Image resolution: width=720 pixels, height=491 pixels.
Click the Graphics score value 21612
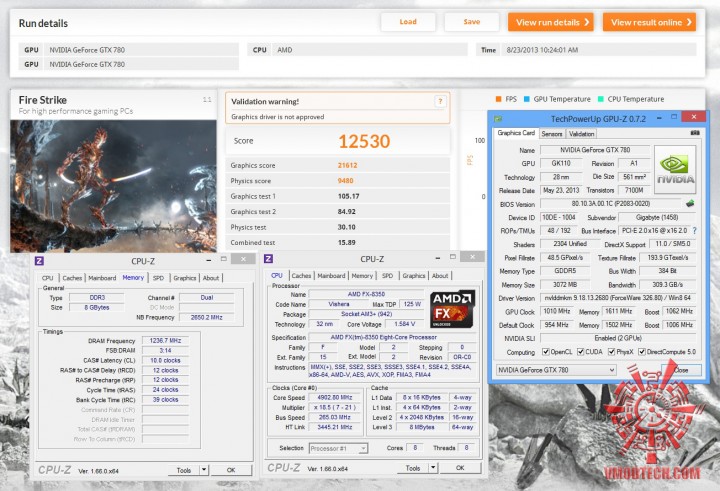point(347,165)
